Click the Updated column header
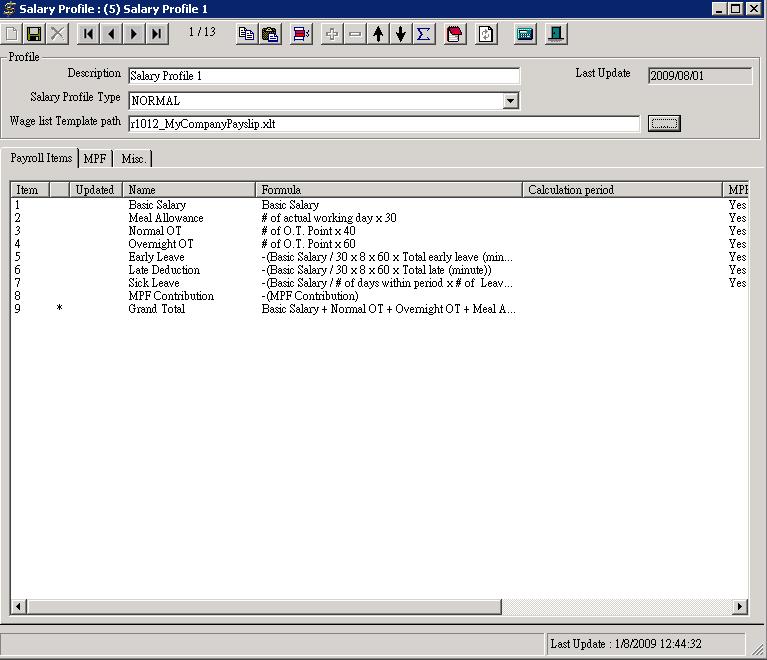 click(x=96, y=190)
